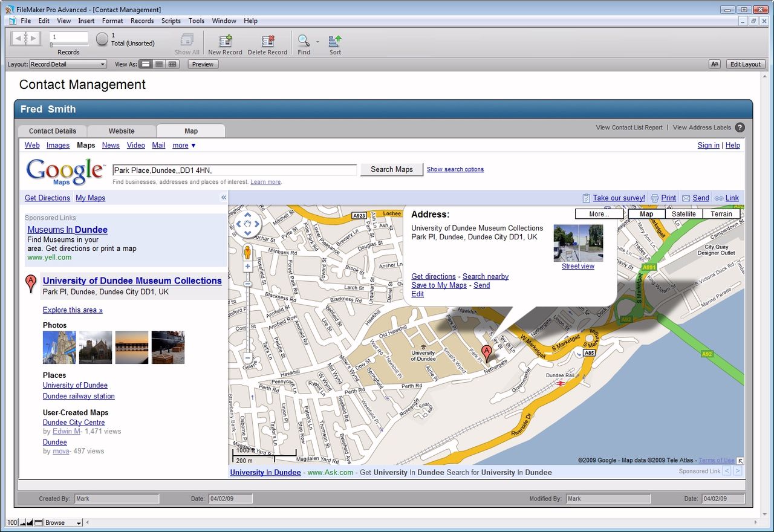Switch to Contact Details tab
Screen dimensions: 774x532
click(53, 131)
